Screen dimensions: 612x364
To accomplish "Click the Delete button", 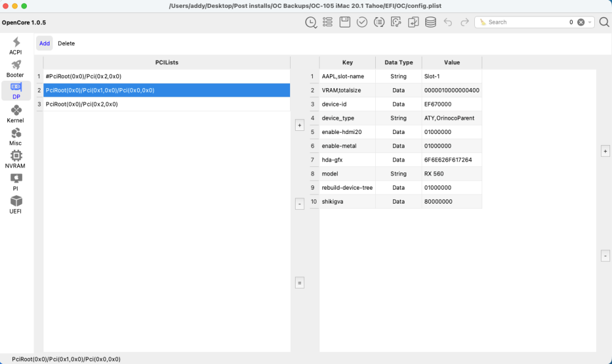I will click(66, 43).
